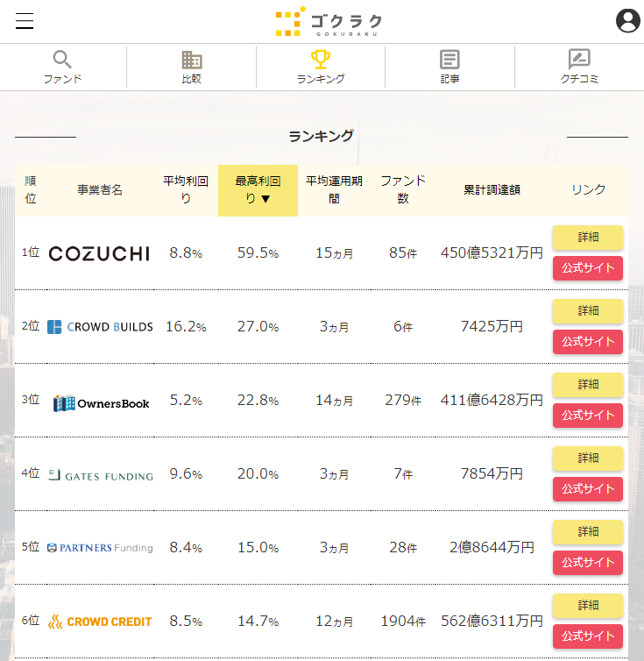Open the 記事 articles tab
Viewport: 644px width, 661px height.
coord(449,67)
